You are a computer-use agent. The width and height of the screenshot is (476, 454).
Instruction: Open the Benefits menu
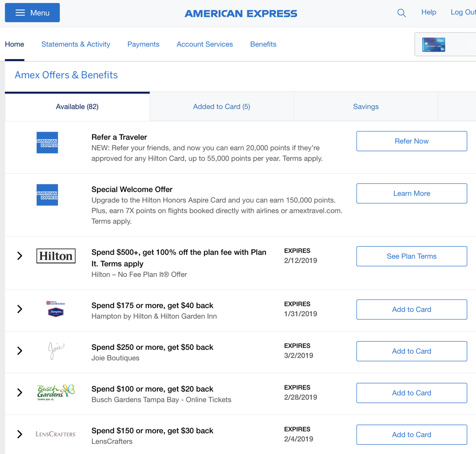[x=263, y=44]
